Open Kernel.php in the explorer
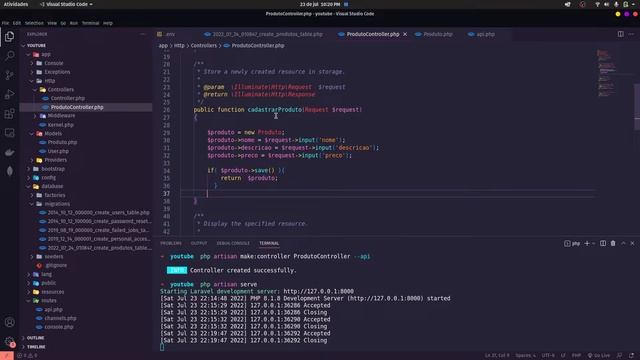 [60, 125]
